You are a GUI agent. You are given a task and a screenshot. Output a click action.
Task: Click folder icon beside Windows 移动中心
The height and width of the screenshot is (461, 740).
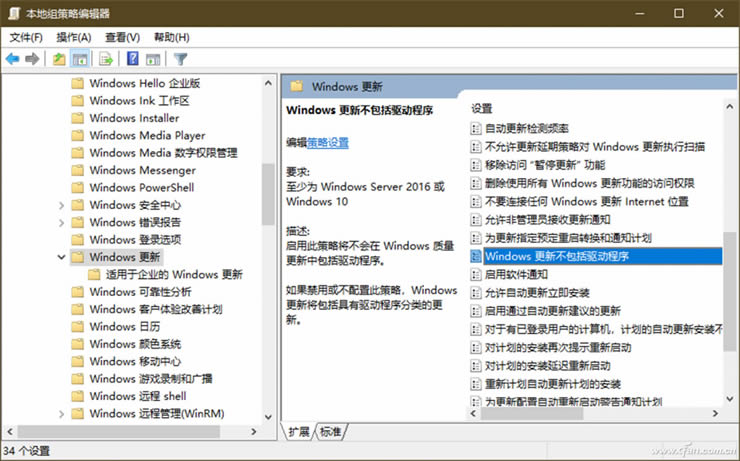[x=77, y=361]
